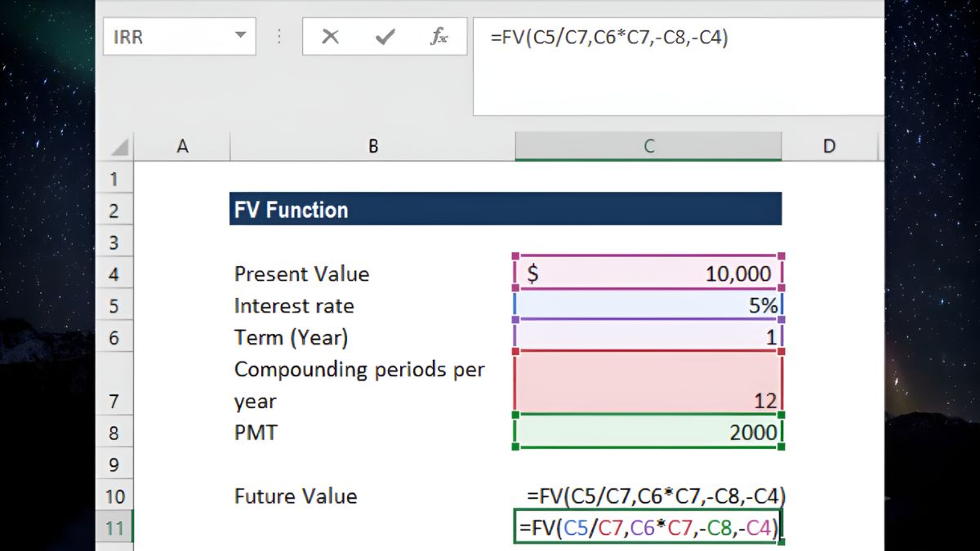Screen dimensions: 980x551
Task: Click the Insert Function (fx) icon
Action: (x=440, y=36)
